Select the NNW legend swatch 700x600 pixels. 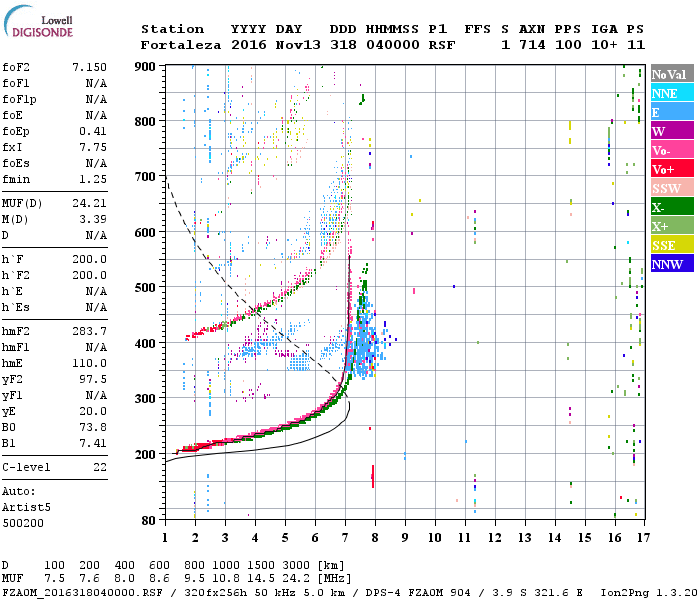[672, 264]
